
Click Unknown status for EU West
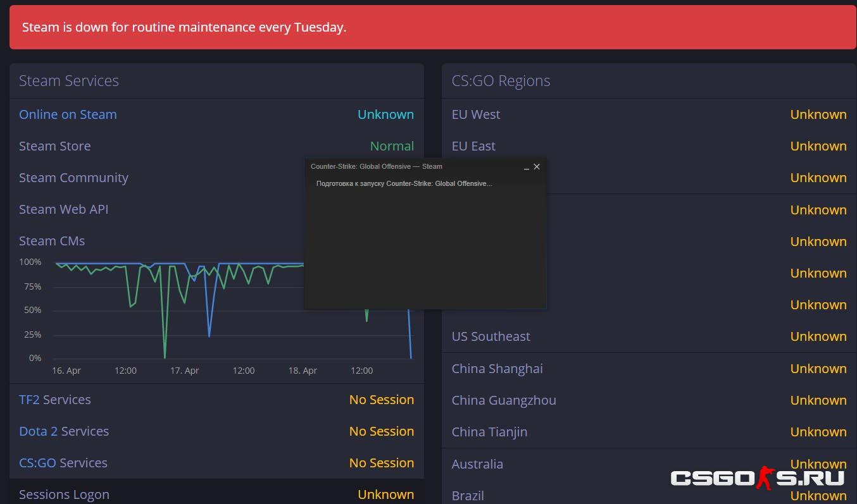[818, 114]
